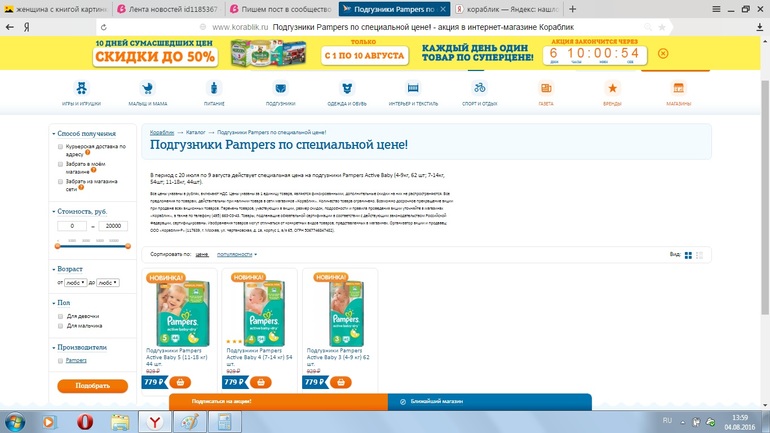The height and width of the screenshot is (433, 770).
Task: Switch to the кораблик Яндекс tab
Action: [506, 9]
